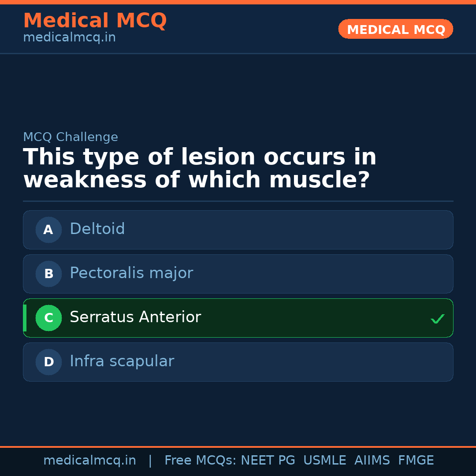This screenshot has height=476, width=476.
Task: Open the NEET PG category
Action: pos(268,460)
